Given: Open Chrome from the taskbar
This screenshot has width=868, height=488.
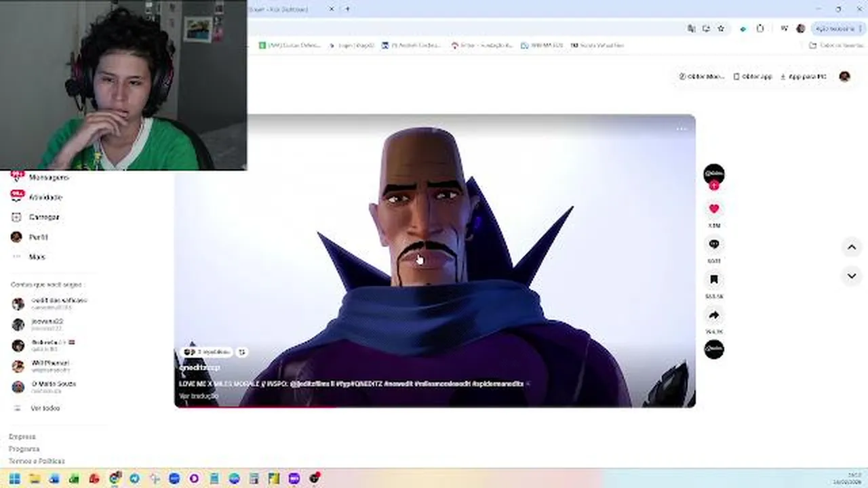Looking at the screenshot, I should click(x=115, y=479).
